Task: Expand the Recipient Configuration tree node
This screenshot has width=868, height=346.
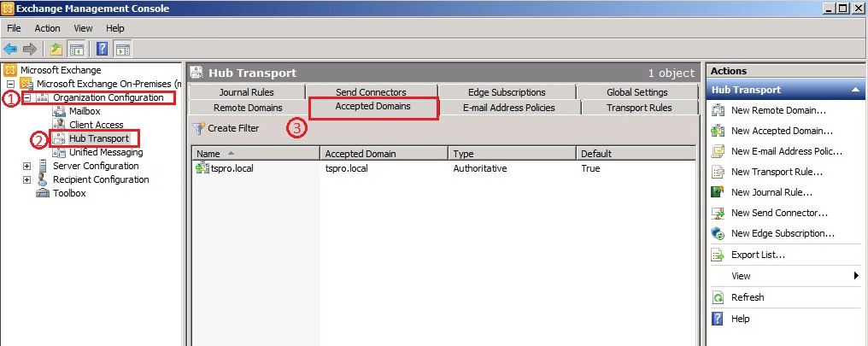Action: [x=27, y=179]
